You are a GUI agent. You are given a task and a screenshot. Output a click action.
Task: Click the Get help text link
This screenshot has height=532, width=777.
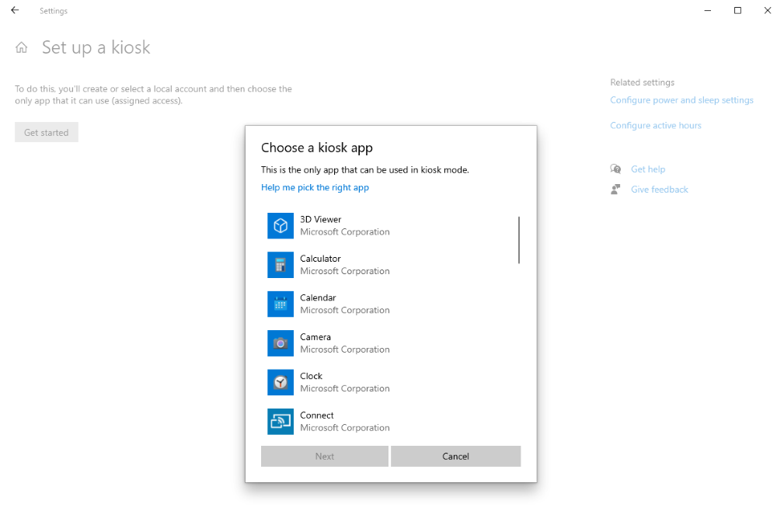click(x=648, y=169)
